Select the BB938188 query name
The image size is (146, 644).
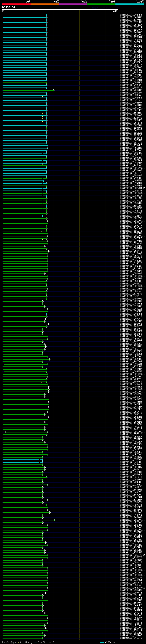(8, 8)
